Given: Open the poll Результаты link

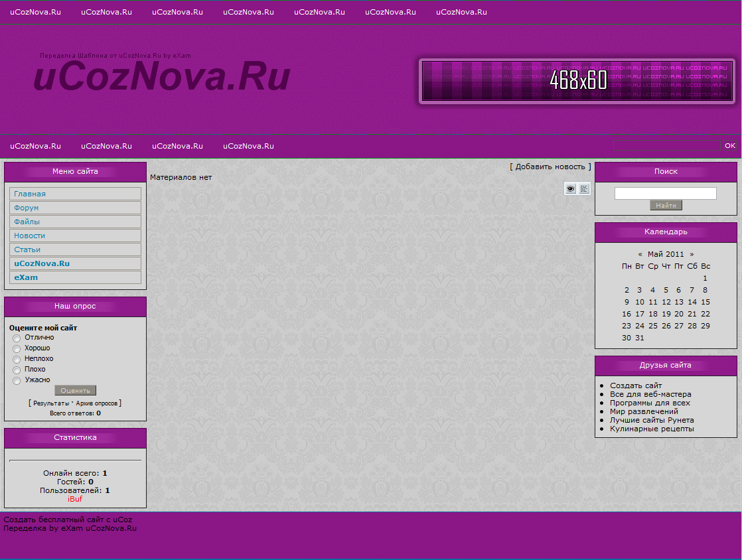Looking at the screenshot, I should (51, 403).
